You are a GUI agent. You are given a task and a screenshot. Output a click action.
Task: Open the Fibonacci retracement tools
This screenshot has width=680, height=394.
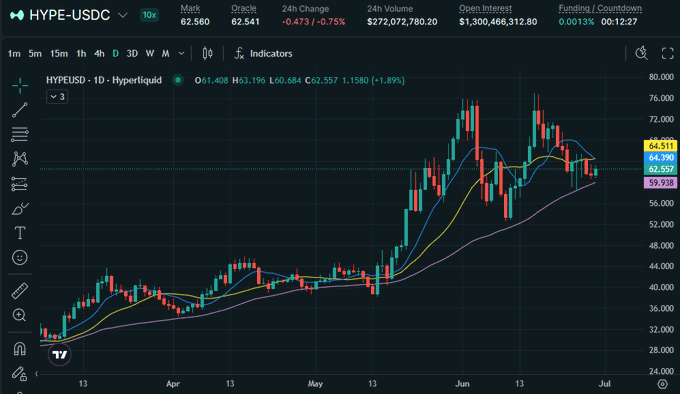20,135
